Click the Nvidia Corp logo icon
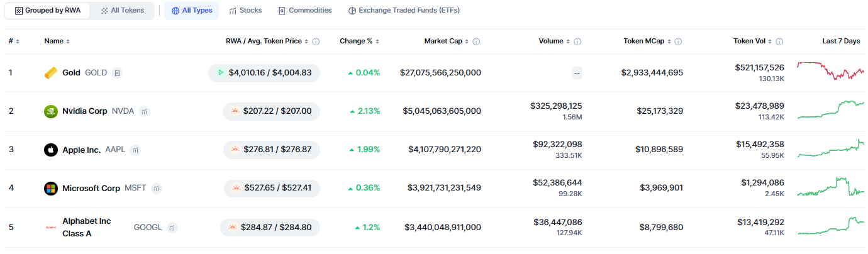868x254 pixels. pos(51,111)
